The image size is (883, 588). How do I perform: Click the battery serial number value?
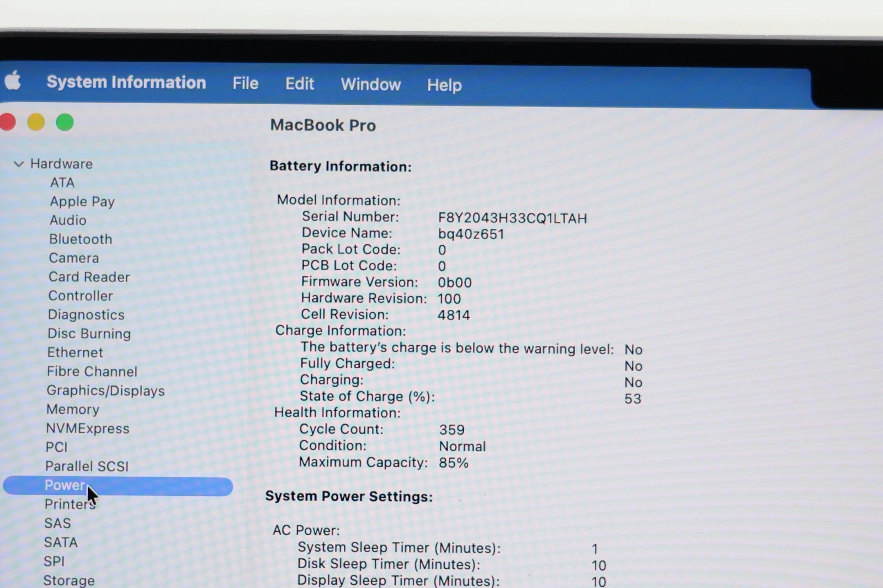click(512, 218)
